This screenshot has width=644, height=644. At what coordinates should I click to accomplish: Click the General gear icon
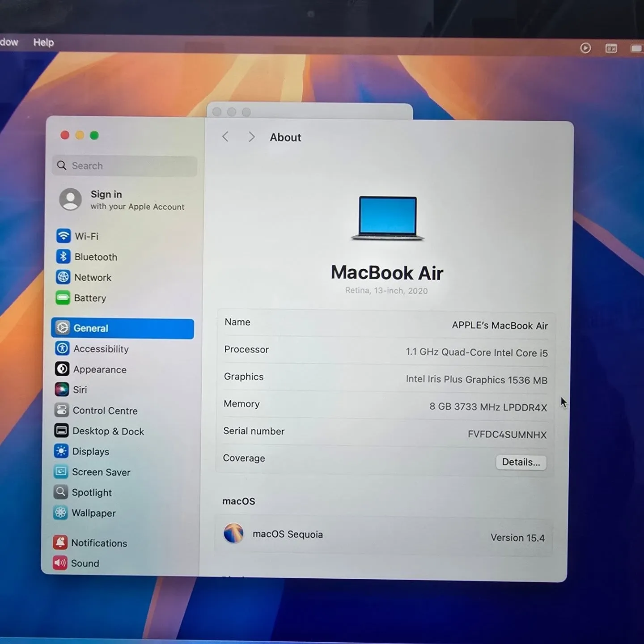coord(63,328)
